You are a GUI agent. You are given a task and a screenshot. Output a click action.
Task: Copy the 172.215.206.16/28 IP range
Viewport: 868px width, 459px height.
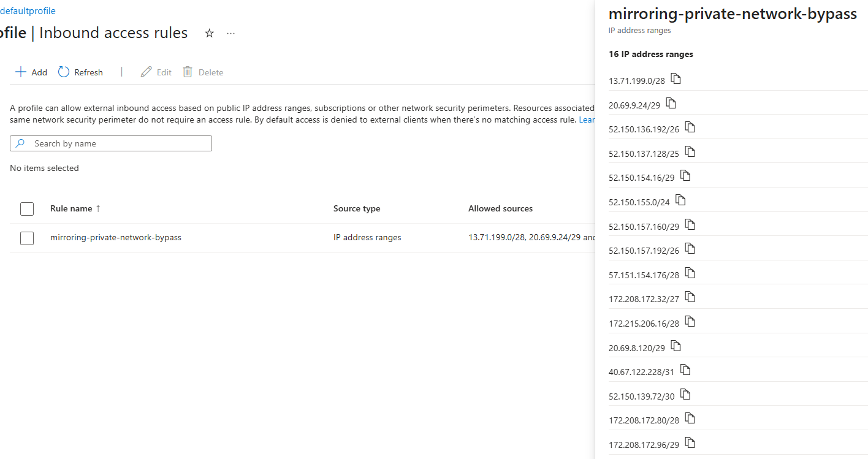point(690,320)
